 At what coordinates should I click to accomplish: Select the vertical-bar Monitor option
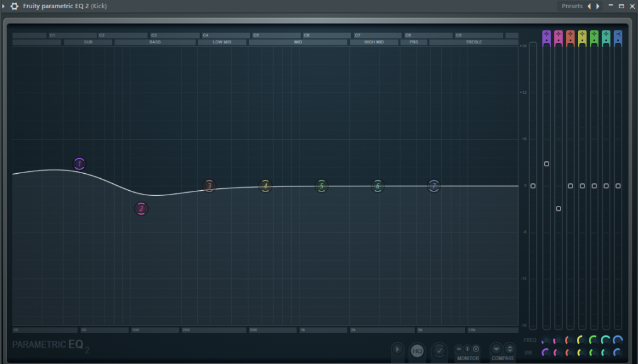coord(468,349)
